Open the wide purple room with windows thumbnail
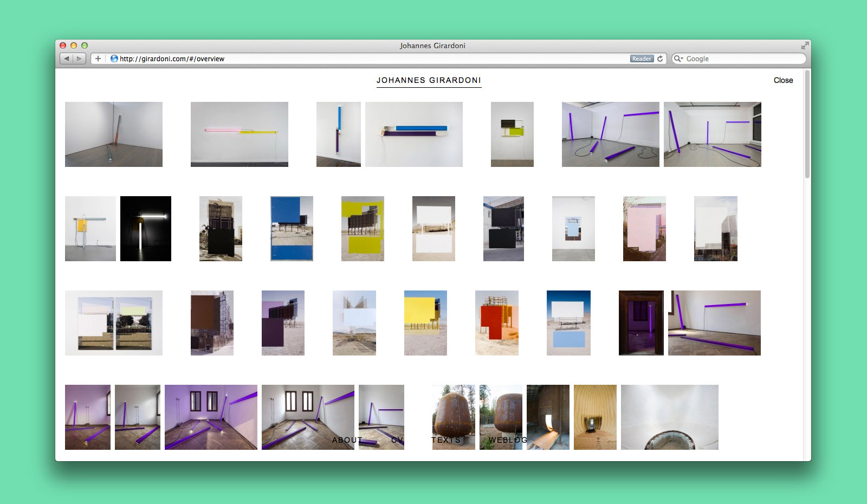 click(x=211, y=417)
